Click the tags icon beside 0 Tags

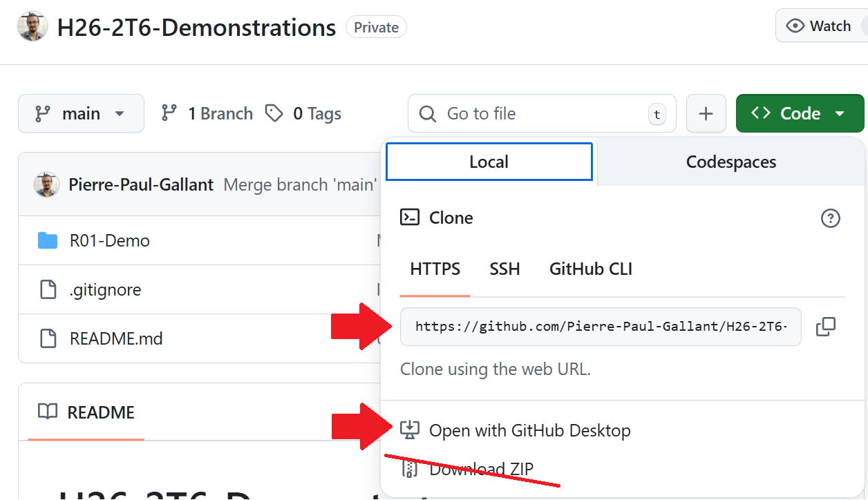point(274,113)
